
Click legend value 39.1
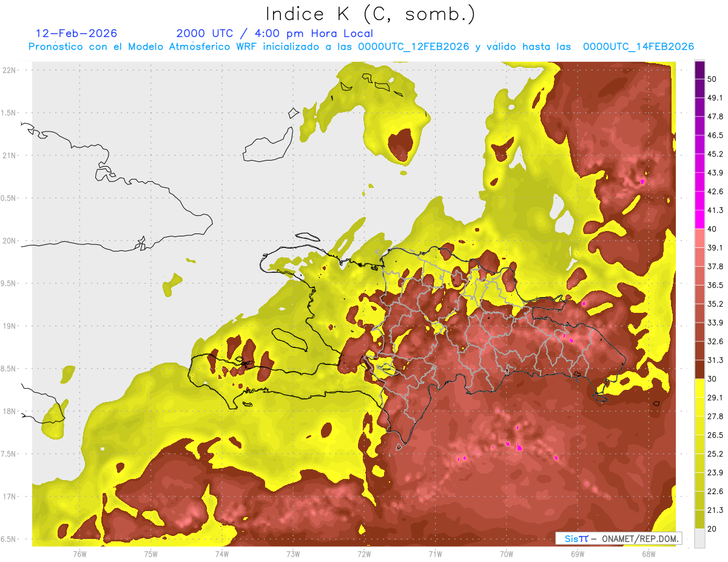click(715, 248)
